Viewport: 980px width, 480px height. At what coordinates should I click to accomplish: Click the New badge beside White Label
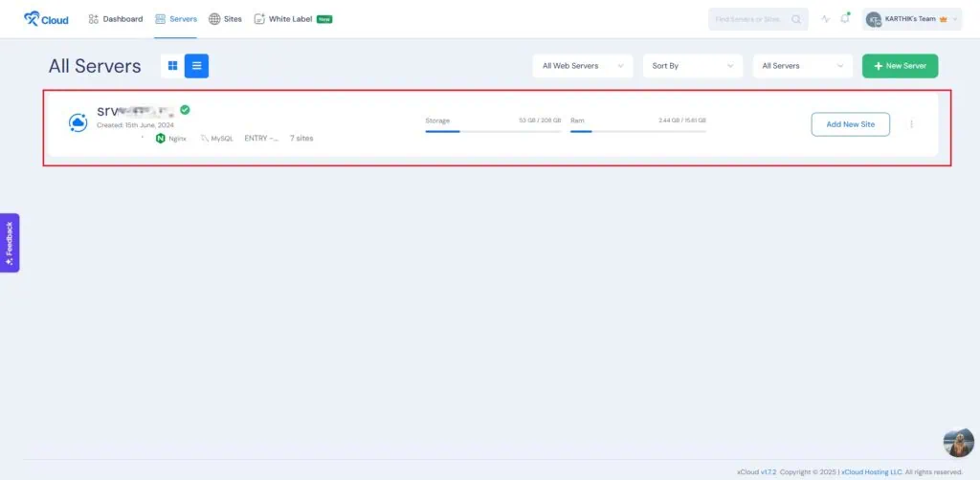[324, 19]
